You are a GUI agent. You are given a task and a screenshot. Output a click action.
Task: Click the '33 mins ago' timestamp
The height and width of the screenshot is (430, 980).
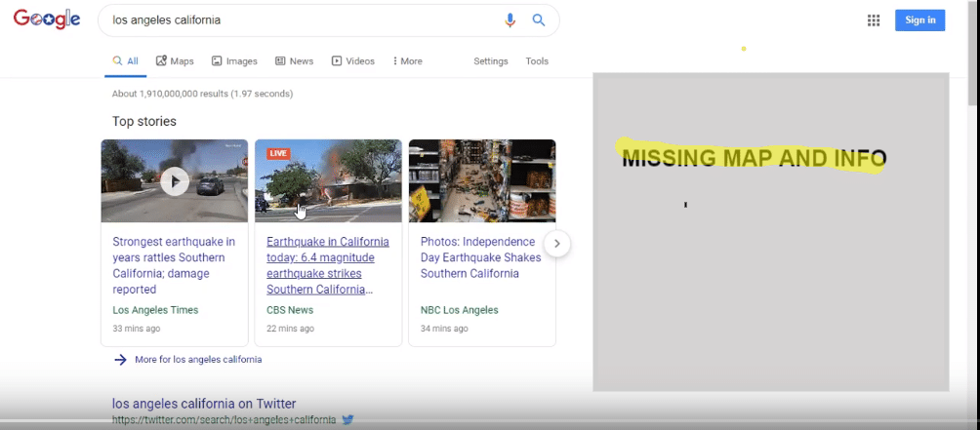[x=137, y=329]
